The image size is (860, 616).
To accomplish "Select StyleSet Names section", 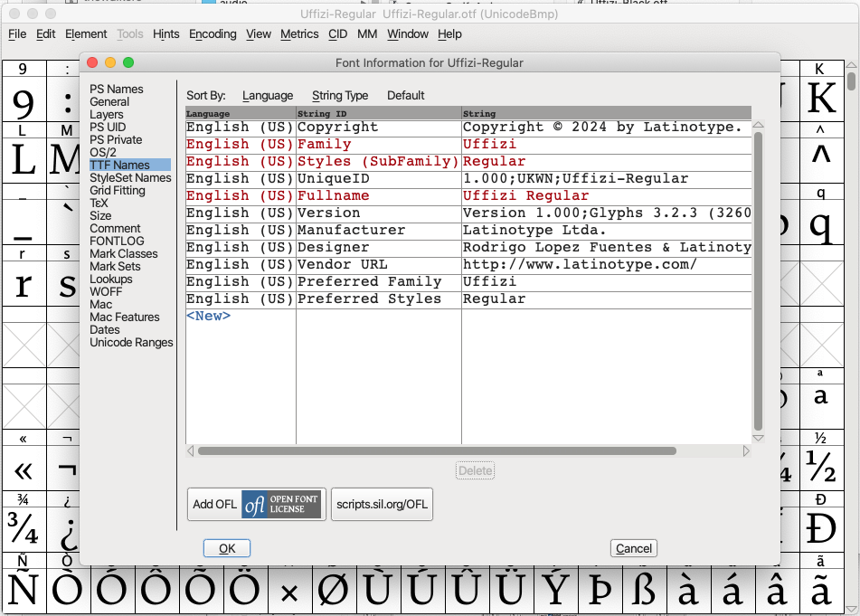I will tap(130, 177).
